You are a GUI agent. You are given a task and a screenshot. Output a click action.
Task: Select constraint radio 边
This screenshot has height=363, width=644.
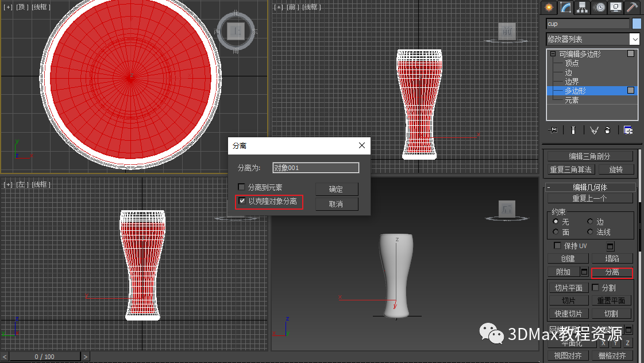pos(590,221)
